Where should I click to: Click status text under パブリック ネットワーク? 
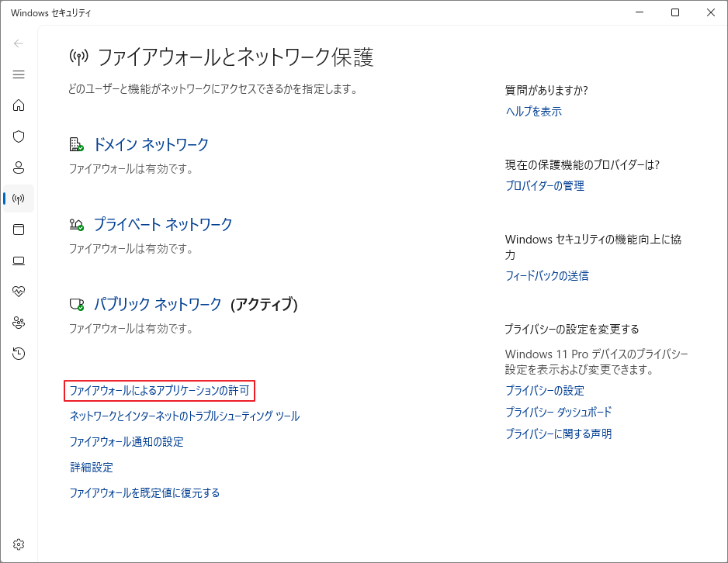coord(131,328)
